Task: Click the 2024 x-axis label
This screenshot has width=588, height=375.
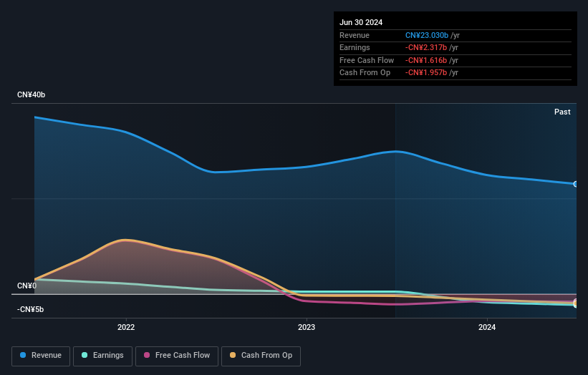Action: [x=487, y=328]
